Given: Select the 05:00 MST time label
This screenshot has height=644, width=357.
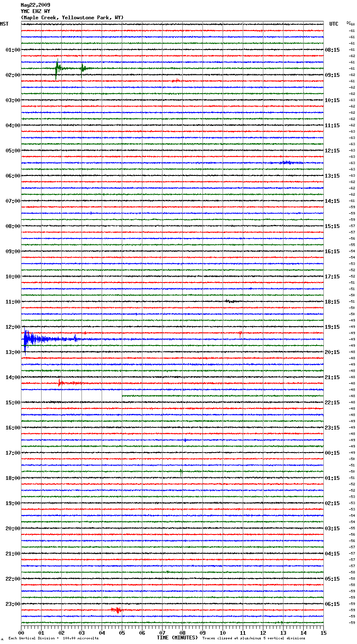Looking at the screenshot, I should coord(13,151).
